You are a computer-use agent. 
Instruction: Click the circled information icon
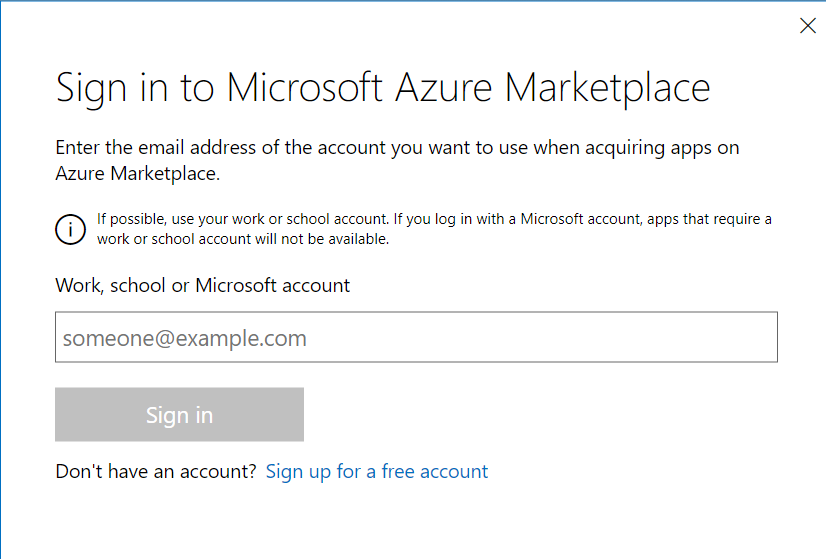[x=70, y=229]
